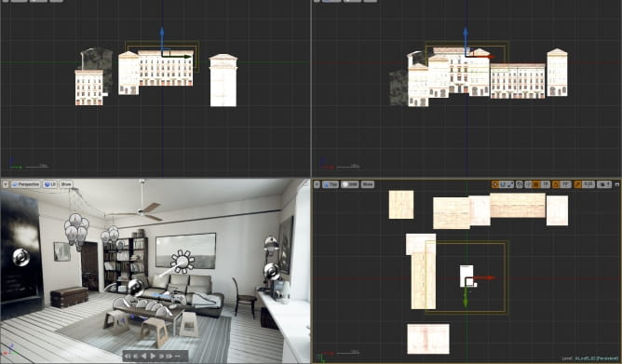Select the wide horizontal building in Top view
This screenshot has height=364, width=622.
pos(518,206)
